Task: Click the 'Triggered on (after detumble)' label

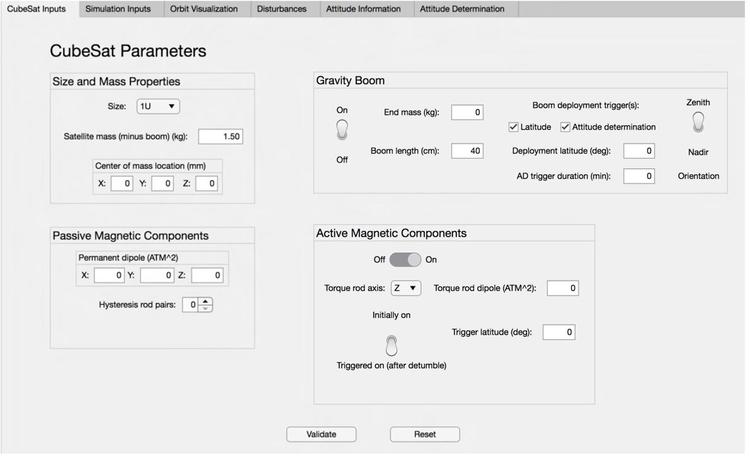Action: coord(391,366)
